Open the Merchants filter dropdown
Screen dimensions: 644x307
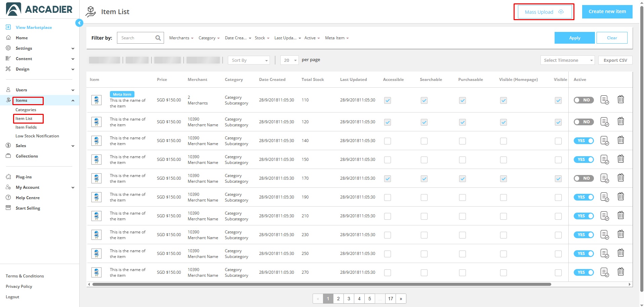pyautogui.click(x=181, y=38)
